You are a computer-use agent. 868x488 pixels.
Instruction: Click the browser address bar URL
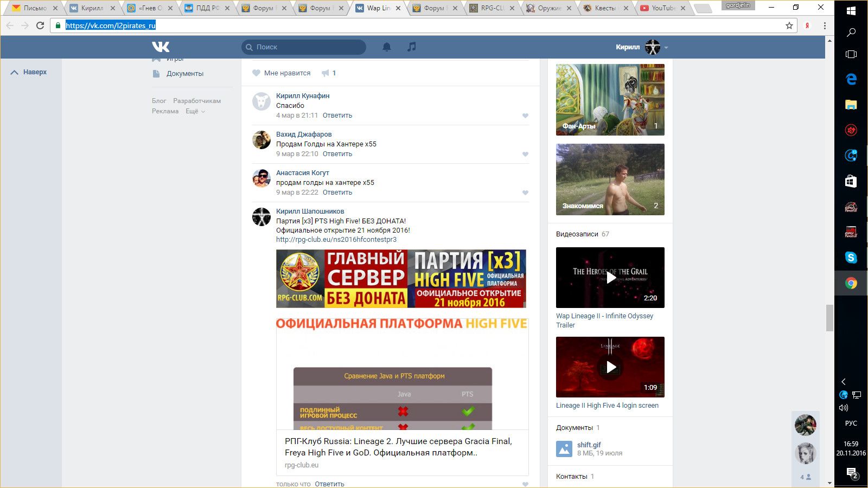point(111,25)
